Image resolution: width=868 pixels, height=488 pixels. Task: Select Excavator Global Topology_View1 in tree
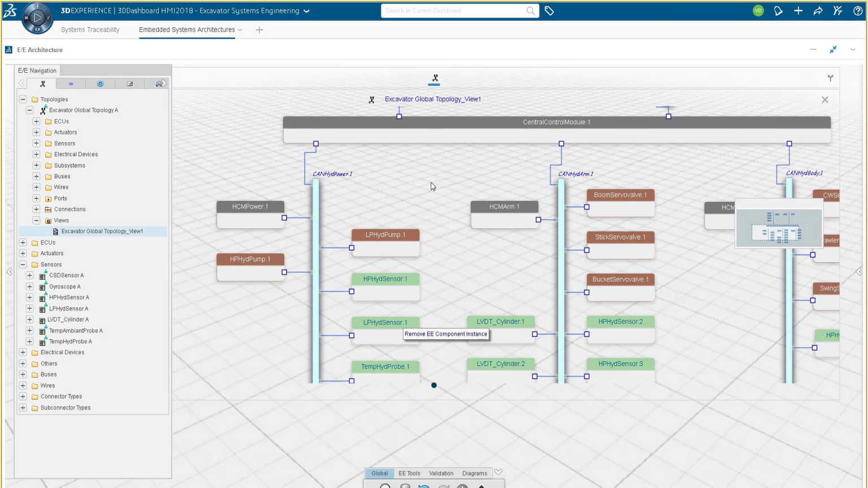click(x=102, y=231)
